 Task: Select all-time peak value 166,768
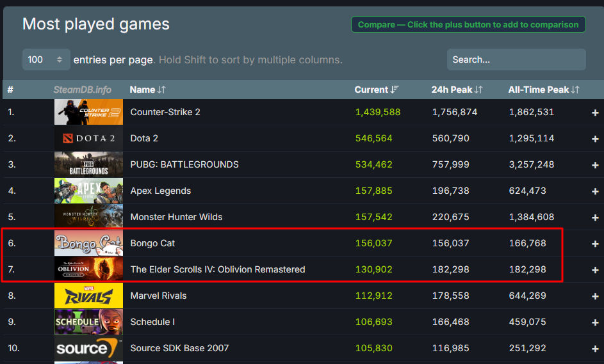[x=527, y=243]
